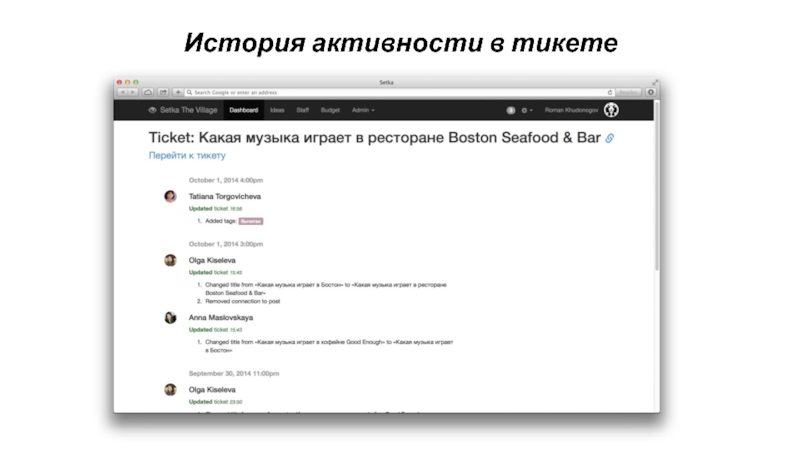
Task: Select 'Removed connection to post' entry
Action: pyautogui.click(x=242, y=302)
